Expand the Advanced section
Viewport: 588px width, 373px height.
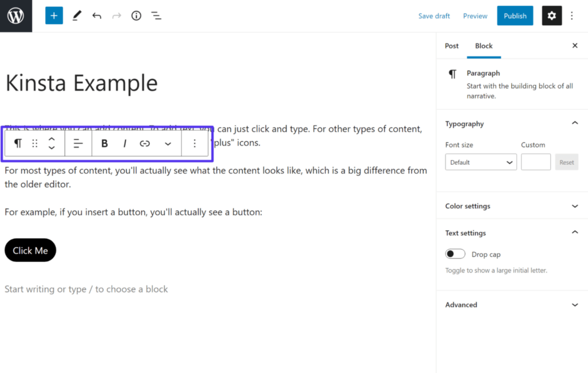click(x=512, y=305)
